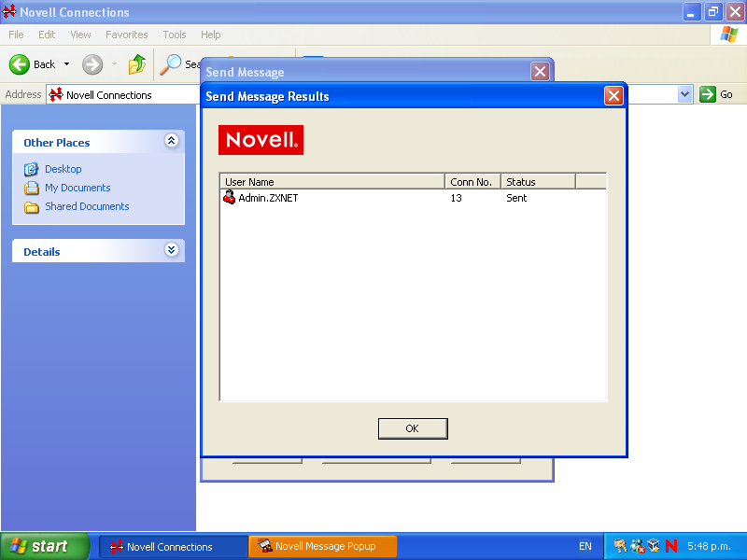This screenshot has width=747, height=560.
Task: Click the grey Forward arrow icon
Action: tap(92, 64)
